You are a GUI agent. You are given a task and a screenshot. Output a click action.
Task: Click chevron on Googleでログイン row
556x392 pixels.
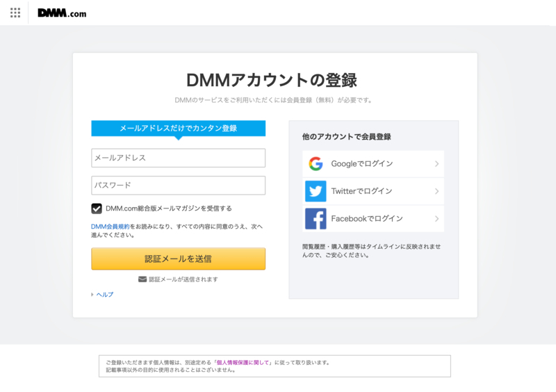tap(436, 163)
